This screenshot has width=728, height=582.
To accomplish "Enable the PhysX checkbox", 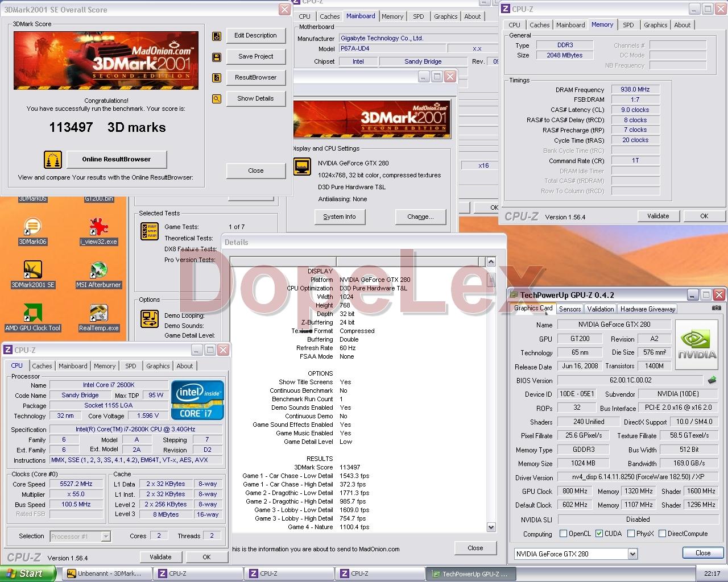I will coord(631,534).
